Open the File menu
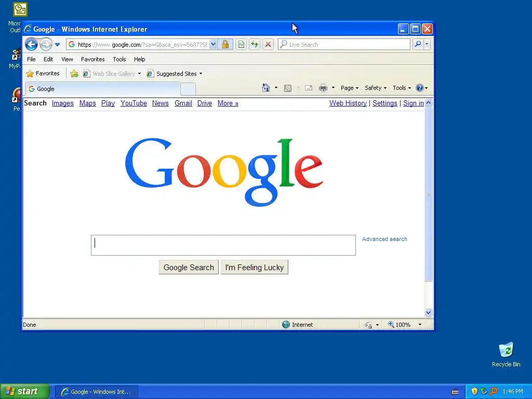This screenshot has width=532, height=399. coord(31,59)
